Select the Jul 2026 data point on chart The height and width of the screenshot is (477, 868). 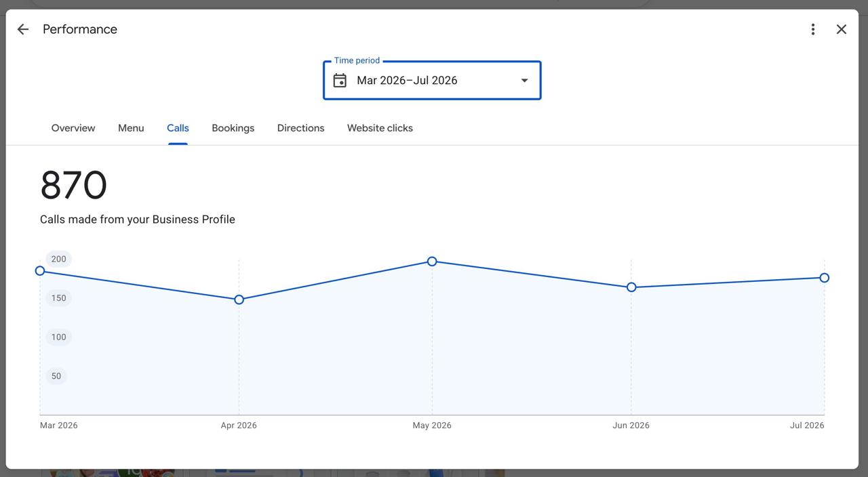click(x=825, y=278)
